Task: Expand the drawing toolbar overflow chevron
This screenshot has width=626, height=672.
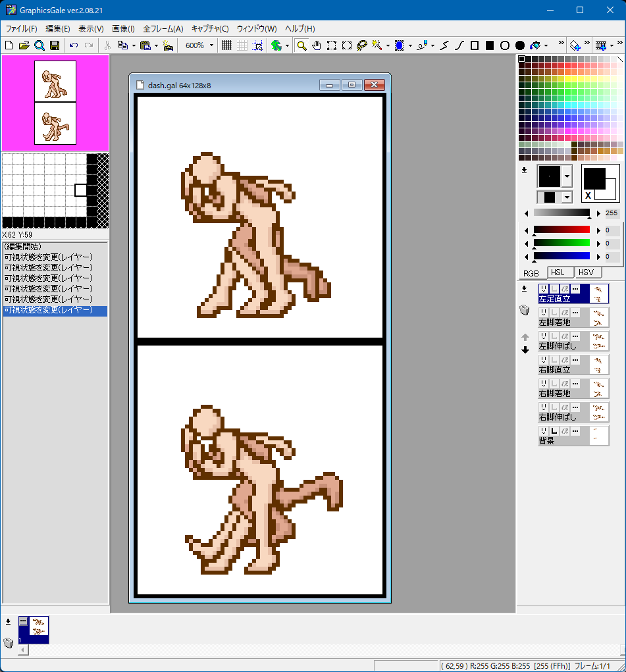Action: (x=561, y=43)
